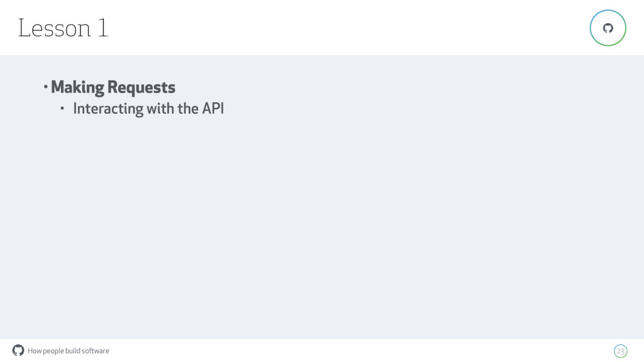Image resolution: width=644 pixels, height=362 pixels.
Task: Click the word software in the footer
Action: pos(96,351)
